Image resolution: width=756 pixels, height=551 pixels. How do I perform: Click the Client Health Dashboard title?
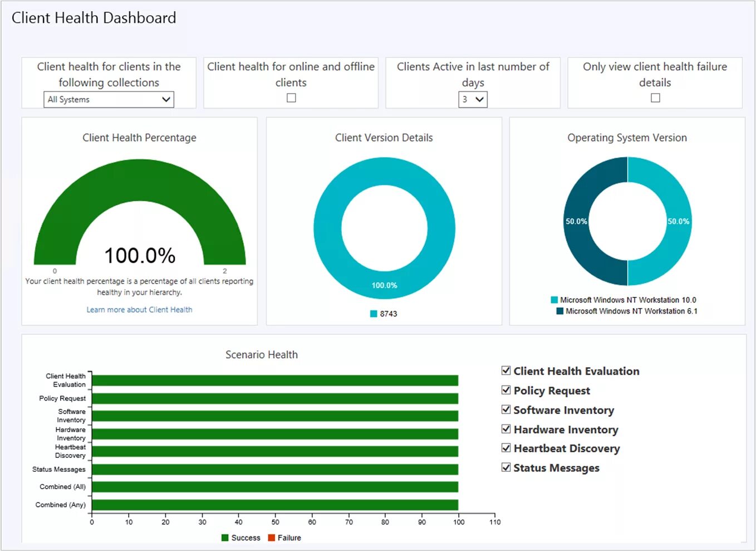pos(94,18)
